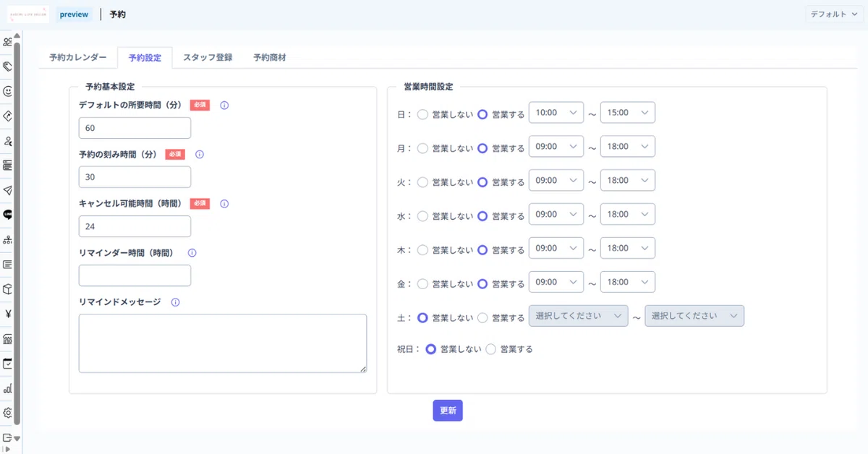Select 営業しない for Monday (月)
This screenshot has width=868, height=454.
[x=422, y=147]
